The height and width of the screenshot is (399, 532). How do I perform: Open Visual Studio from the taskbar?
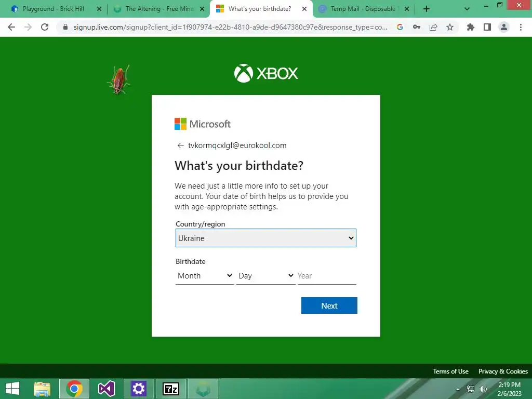tap(106, 389)
